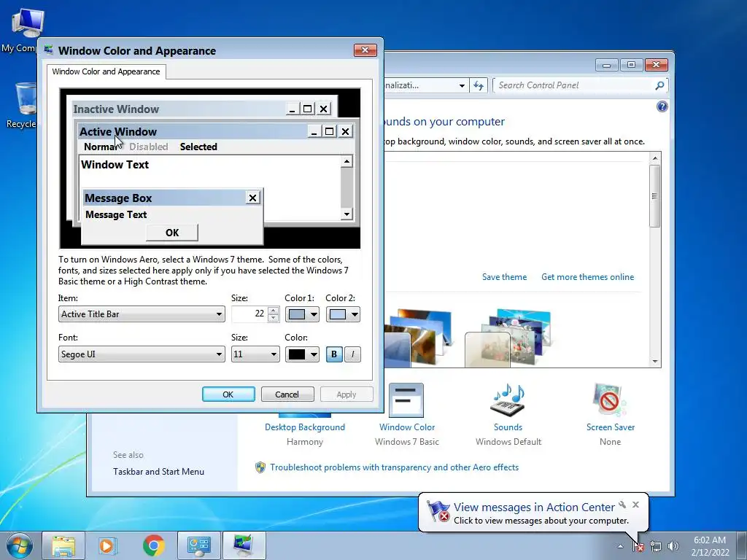Click the close X in the Message Box preview
747x560 pixels.
(x=252, y=198)
